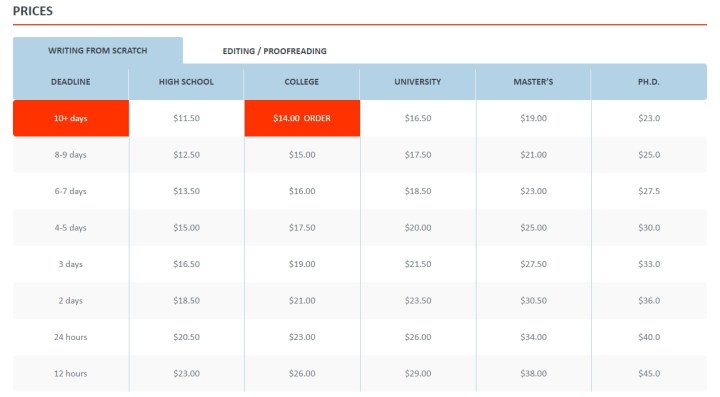
Task: Choose Master's 12 hours $38.00
Action: tap(534, 374)
